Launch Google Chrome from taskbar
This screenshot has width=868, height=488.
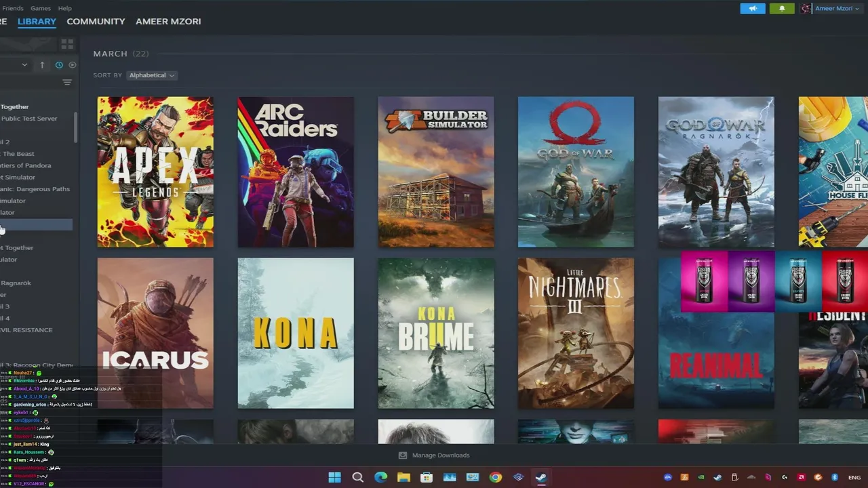(x=496, y=477)
